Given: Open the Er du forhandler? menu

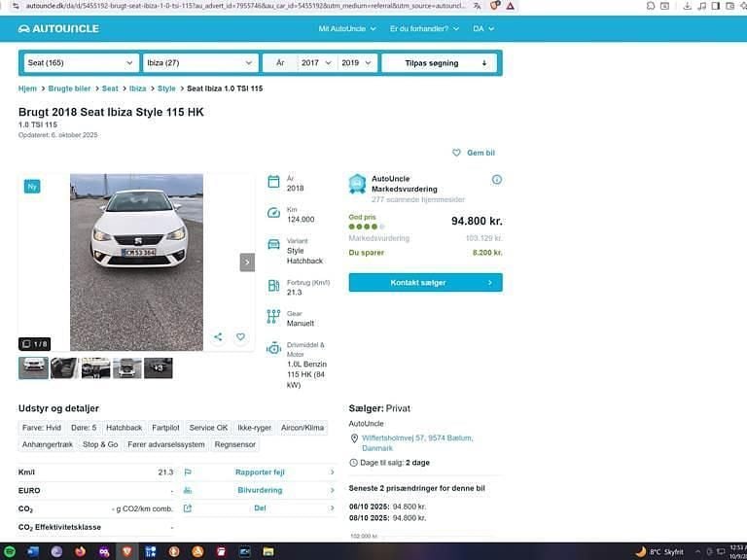Looking at the screenshot, I should coord(424,28).
